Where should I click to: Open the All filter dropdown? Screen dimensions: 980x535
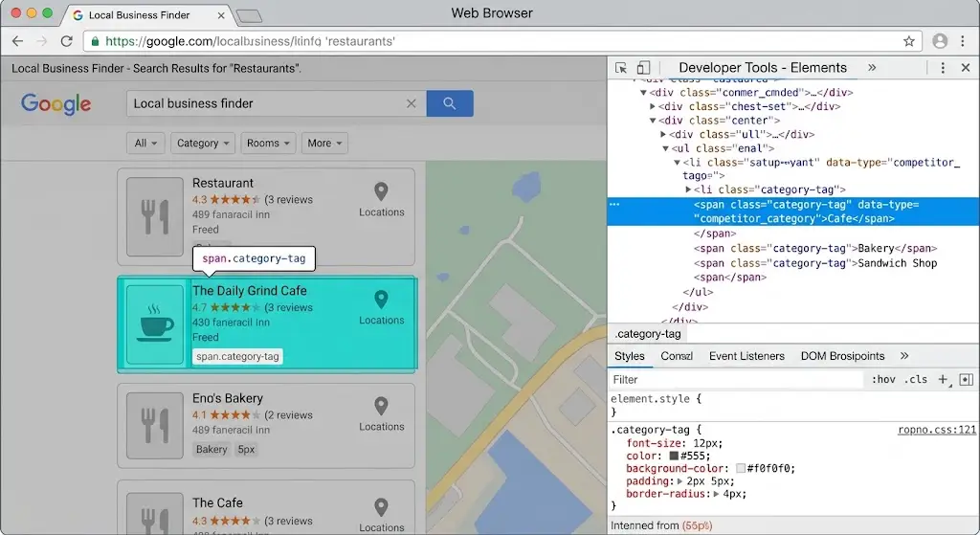point(145,144)
